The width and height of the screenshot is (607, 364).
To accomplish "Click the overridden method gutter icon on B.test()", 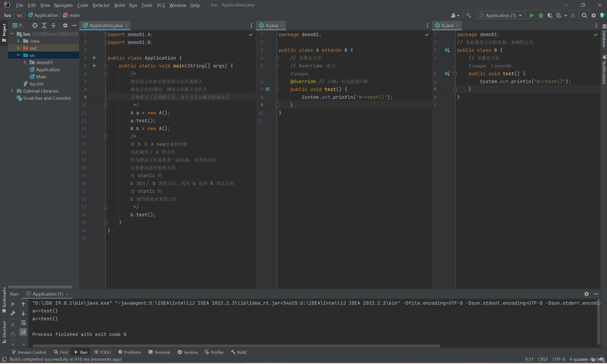I will click(447, 73).
